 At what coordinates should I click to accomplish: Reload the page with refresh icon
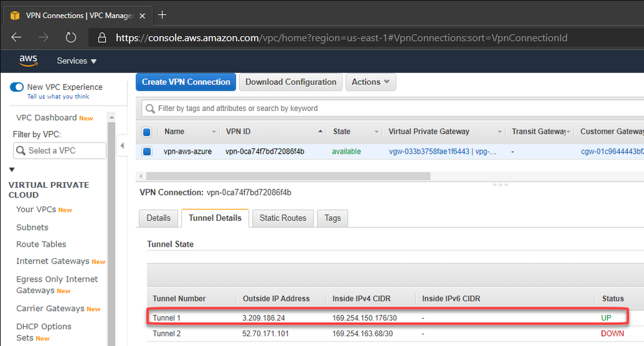pos(71,37)
